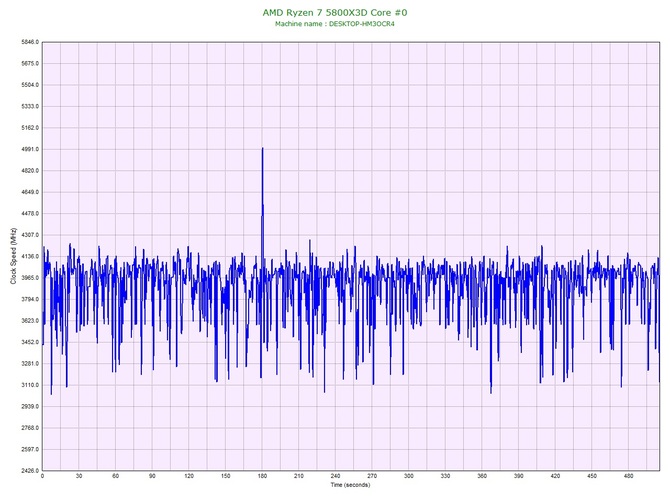Image resolution: width=670 pixels, height=502 pixels.
Task: Click the 480 seconds x-axis tick label
Action: point(629,476)
